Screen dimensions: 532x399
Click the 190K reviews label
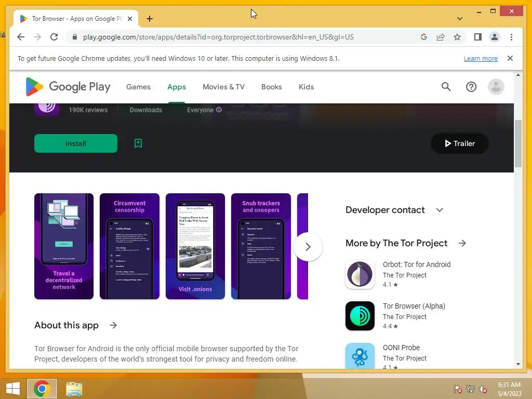[88, 110]
